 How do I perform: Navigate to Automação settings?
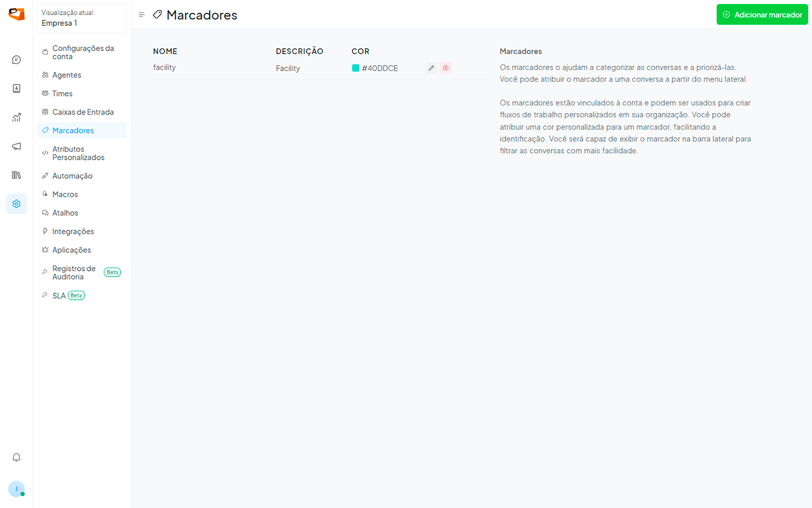pos(72,176)
